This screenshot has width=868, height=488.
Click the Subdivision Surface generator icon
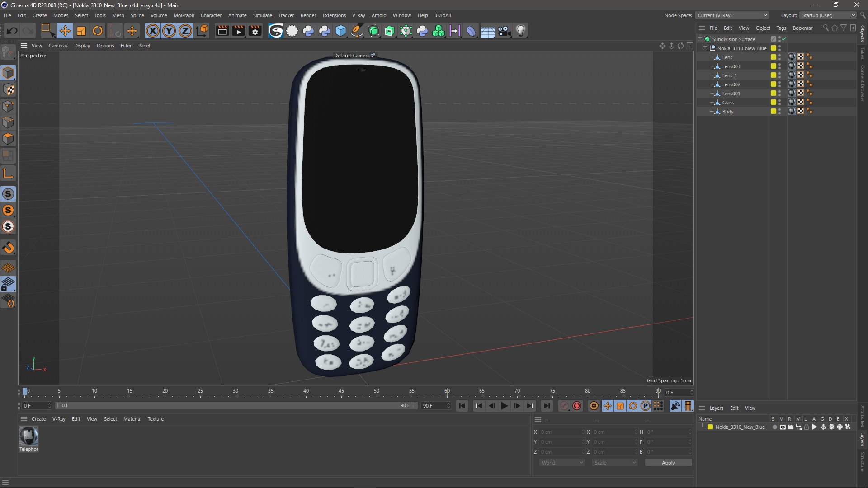pos(373,31)
